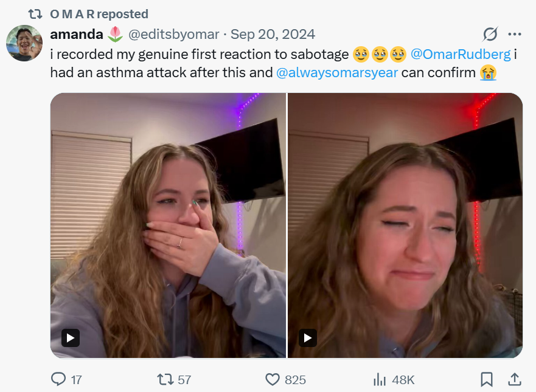Screen dimensions: 536x392
Task: Open view analytics bar chart icon
Action: point(380,379)
